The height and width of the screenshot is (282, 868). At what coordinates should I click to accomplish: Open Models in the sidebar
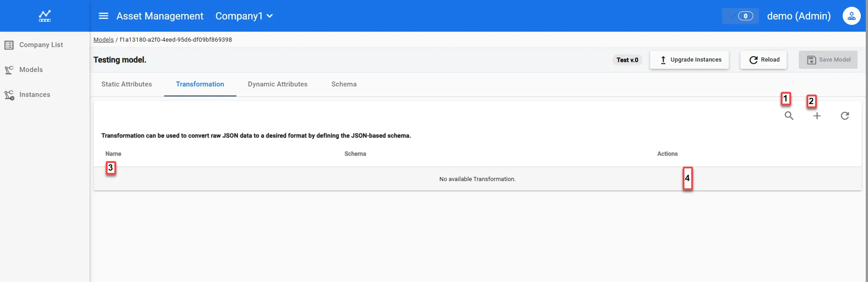31,70
